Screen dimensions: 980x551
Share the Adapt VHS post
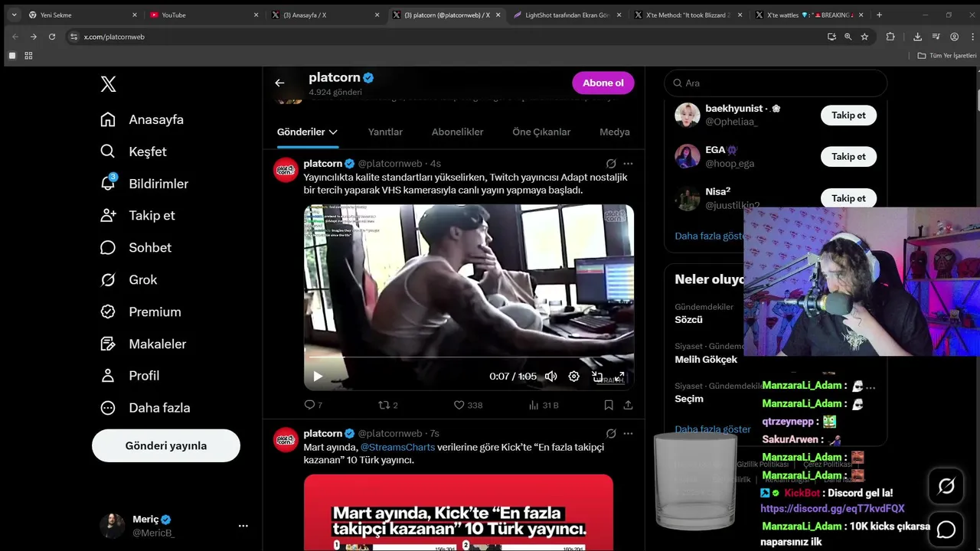628,405
